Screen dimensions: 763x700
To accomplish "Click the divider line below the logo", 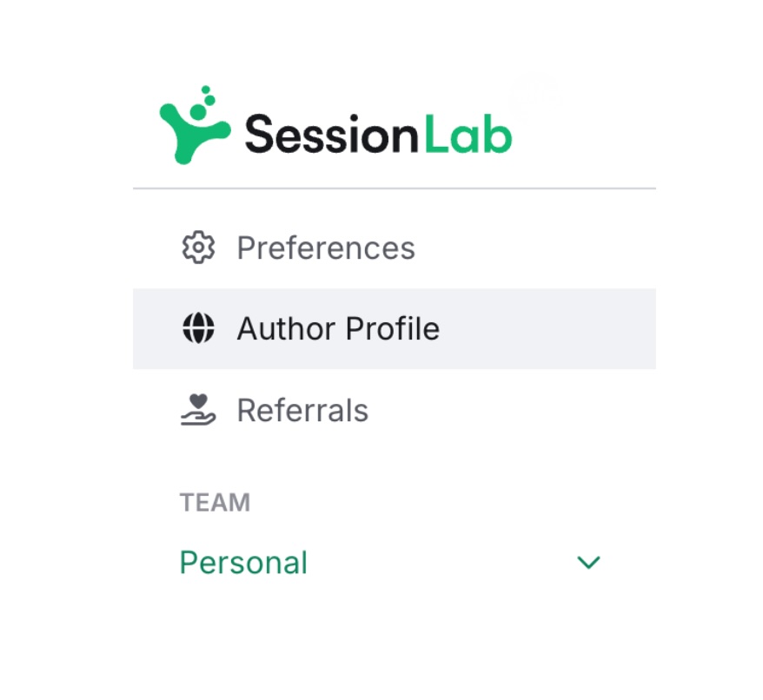I will (x=394, y=188).
